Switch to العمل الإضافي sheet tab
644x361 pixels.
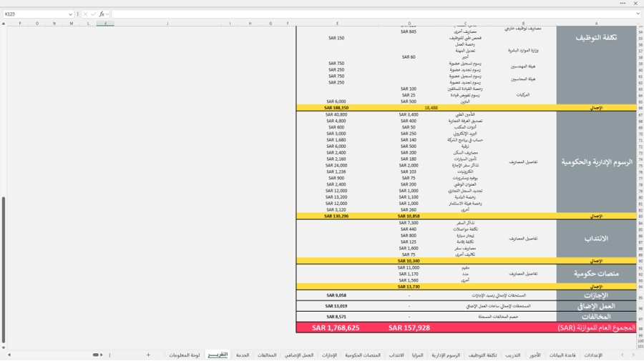pos(299,355)
